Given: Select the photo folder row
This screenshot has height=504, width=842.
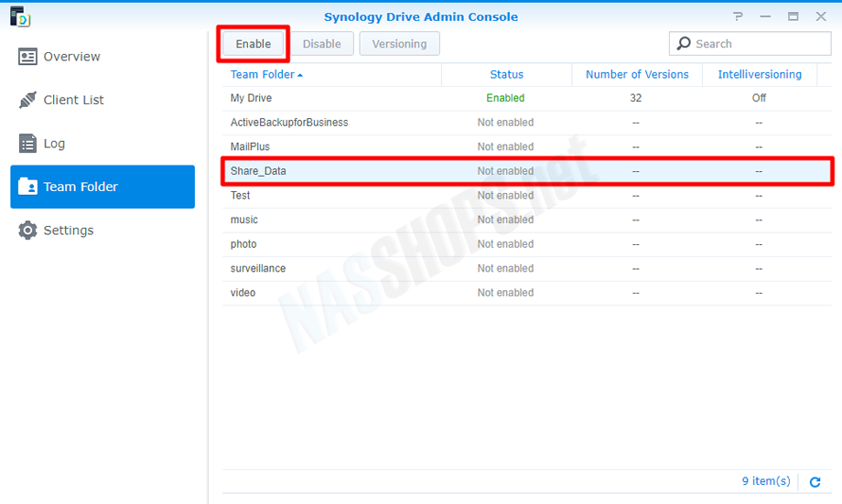Looking at the screenshot, I should (527, 244).
